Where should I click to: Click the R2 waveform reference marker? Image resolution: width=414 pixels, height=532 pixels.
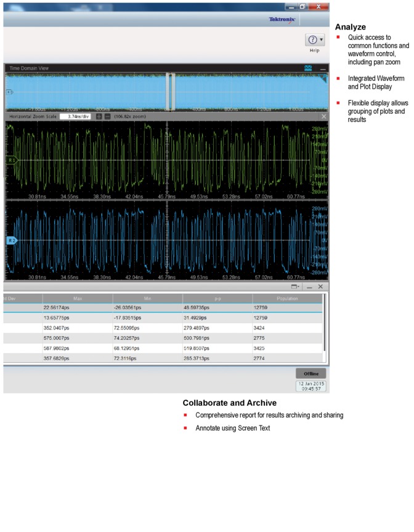pos(11,240)
